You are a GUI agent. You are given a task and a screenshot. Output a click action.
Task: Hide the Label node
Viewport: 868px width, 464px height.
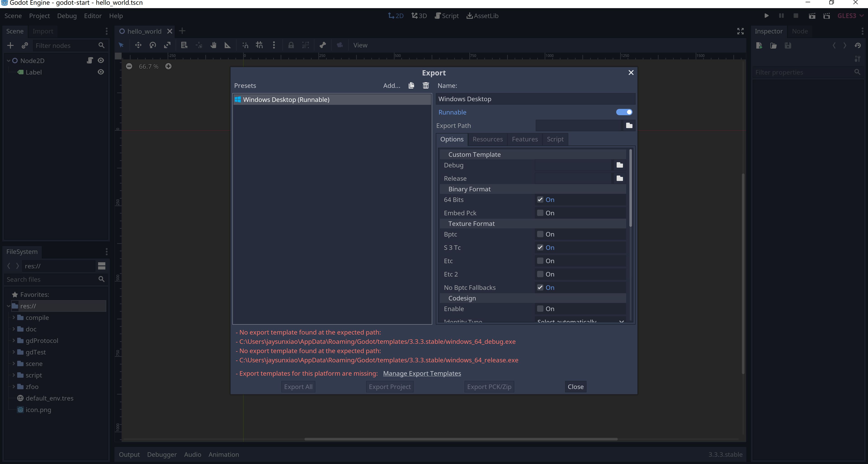tap(101, 72)
